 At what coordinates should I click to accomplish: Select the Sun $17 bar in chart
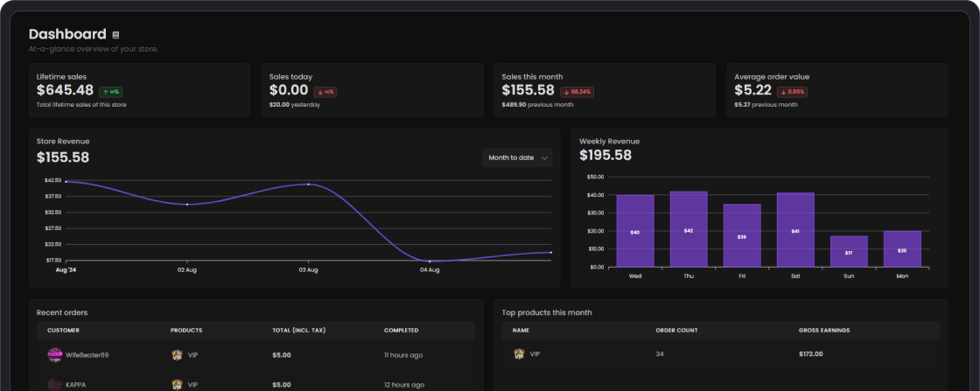point(849,252)
